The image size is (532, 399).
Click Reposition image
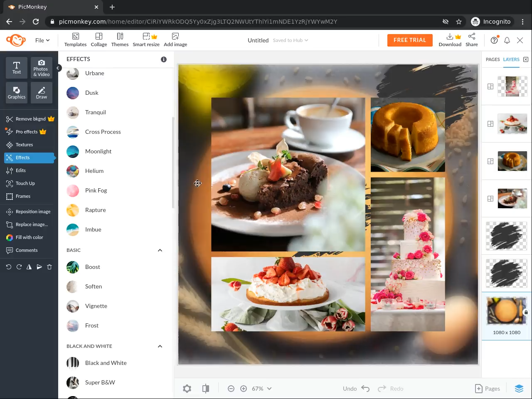[28, 212]
